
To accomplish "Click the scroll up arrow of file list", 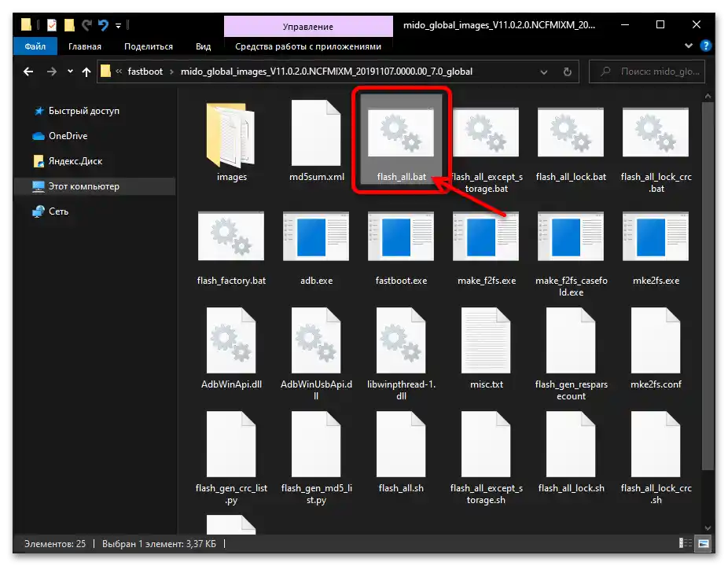I will (708, 96).
